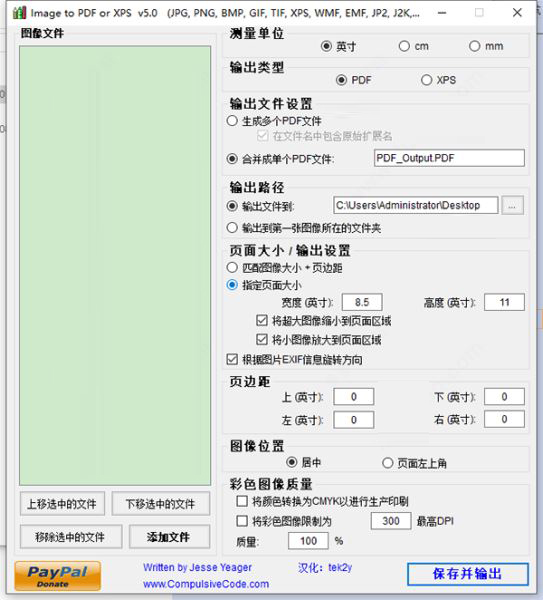
Task: Minimize the Image to PDF window
Action: click(x=442, y=13)
